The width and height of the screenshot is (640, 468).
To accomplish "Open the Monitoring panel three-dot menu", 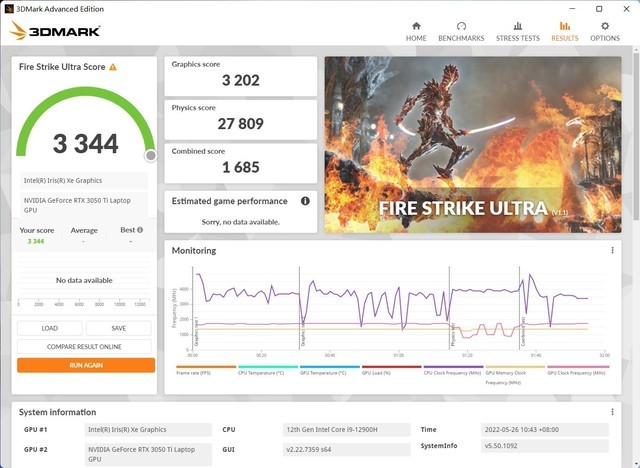I will 612,250.
